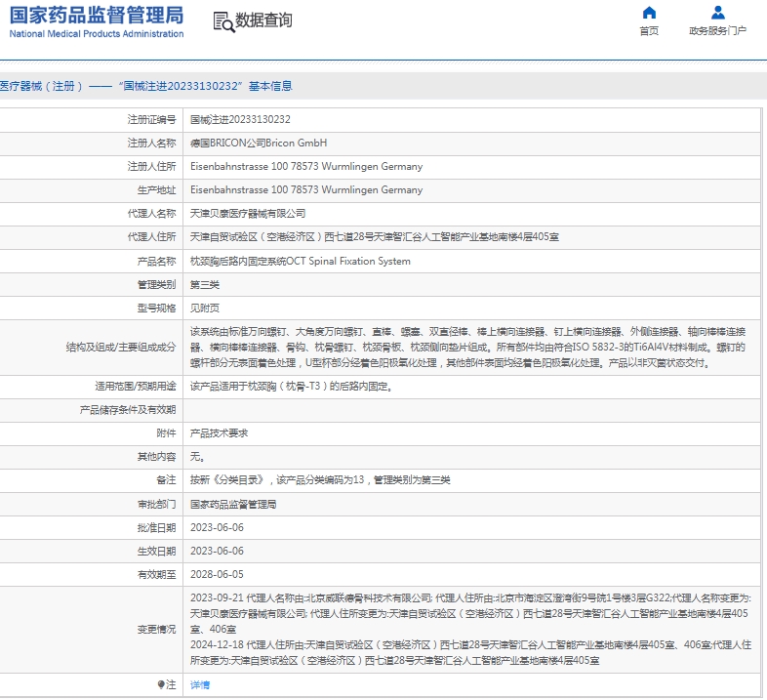Click product name OCT Spinal Fixation System
767x700 pixels.
click(x=301, y=261)
